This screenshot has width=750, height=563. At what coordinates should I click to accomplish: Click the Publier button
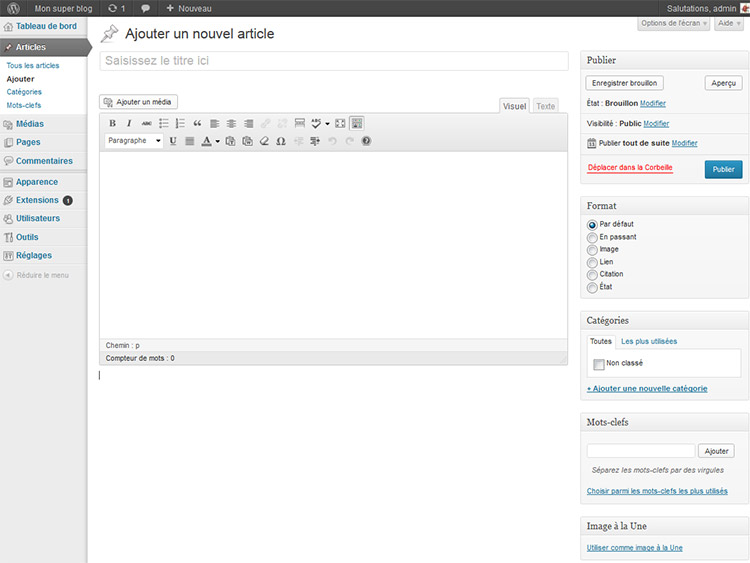point(723,169)
